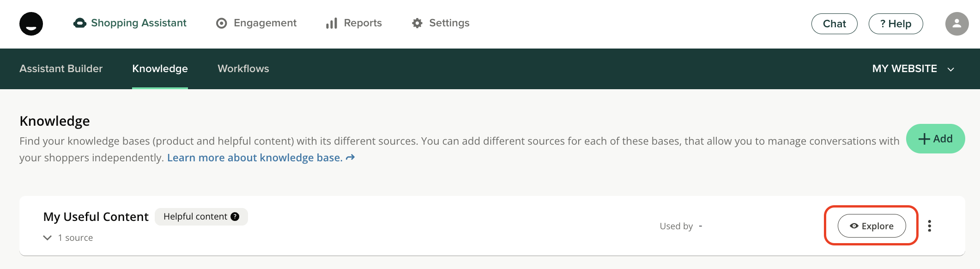Open the Reports menu item
The width and height of the screenshot is (980, 269).
363,23
